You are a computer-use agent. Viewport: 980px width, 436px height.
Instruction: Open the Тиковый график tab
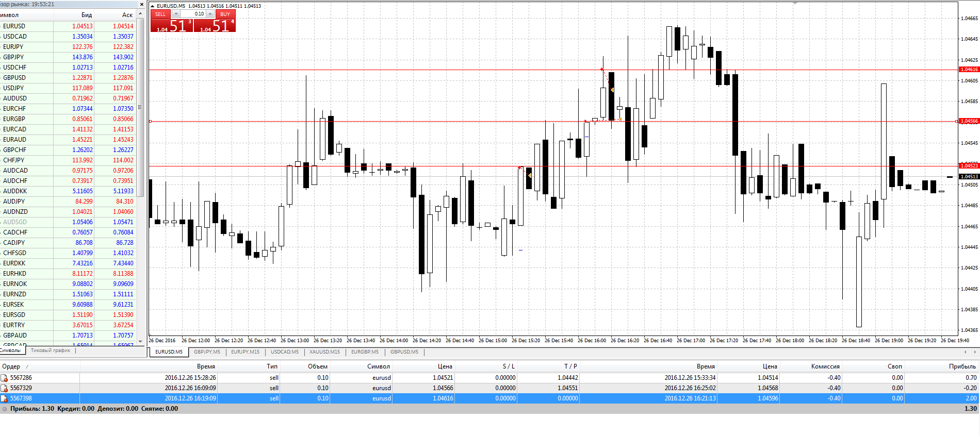pos(51,350)
